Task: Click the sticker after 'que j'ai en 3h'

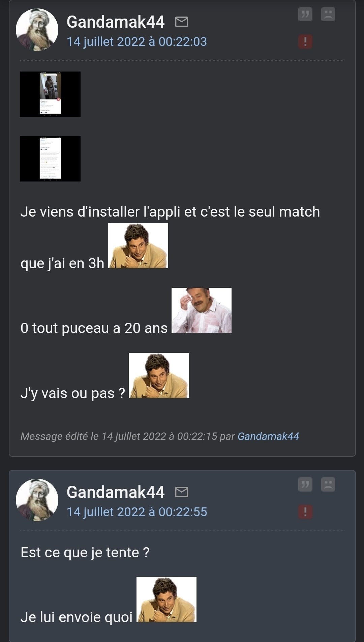Action: tap(138, 246)
